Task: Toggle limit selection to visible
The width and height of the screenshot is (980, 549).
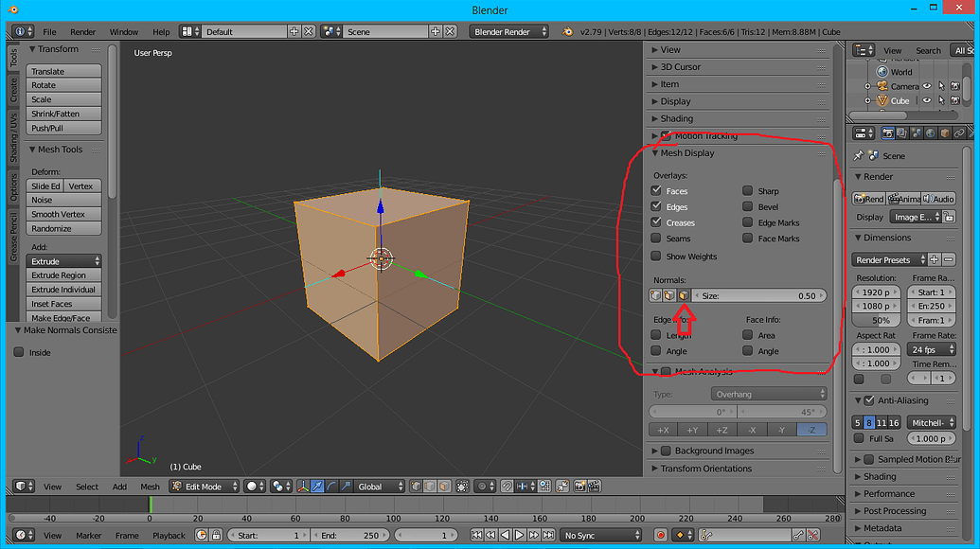Action: (462, 486)
